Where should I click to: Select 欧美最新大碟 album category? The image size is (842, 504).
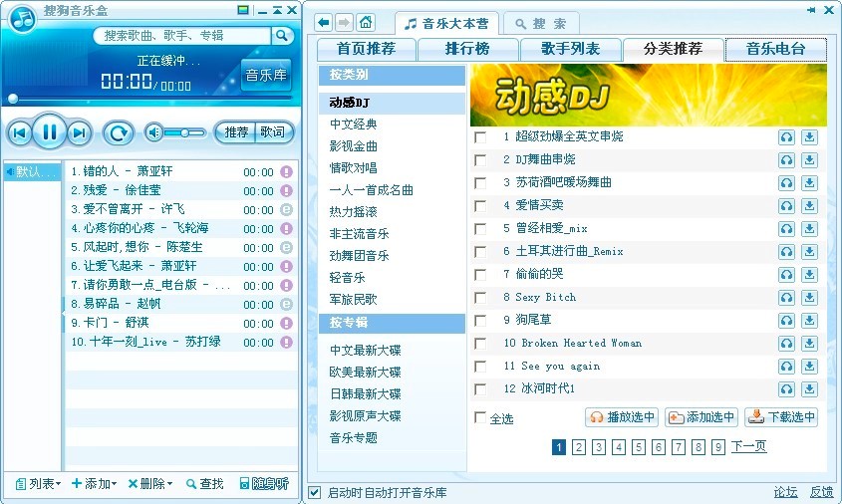tap(365, 372)
